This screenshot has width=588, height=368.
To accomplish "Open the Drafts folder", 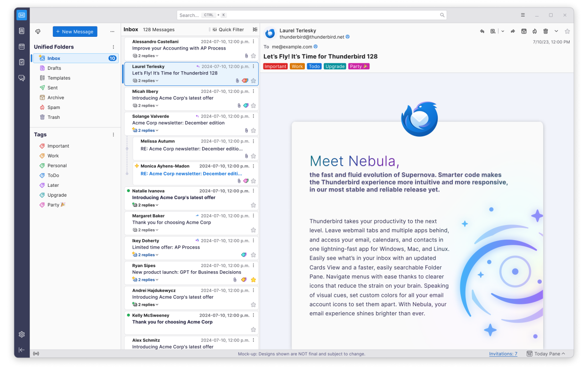I will (x=54, y=68).
